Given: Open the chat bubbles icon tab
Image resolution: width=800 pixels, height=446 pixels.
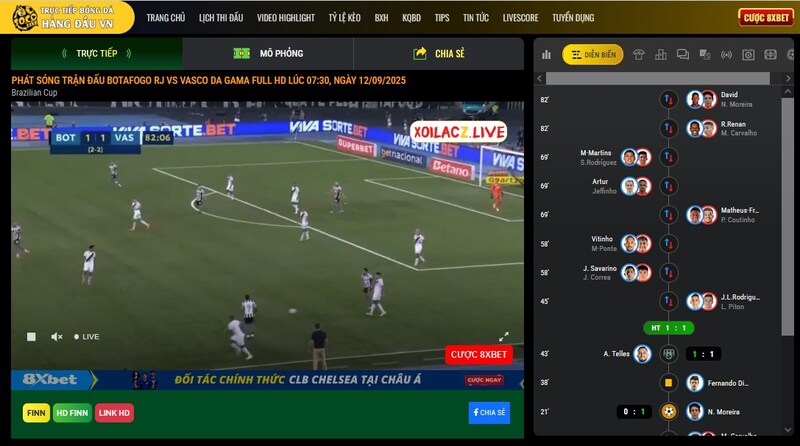Looking at the screenshot, I should [683, 55].
